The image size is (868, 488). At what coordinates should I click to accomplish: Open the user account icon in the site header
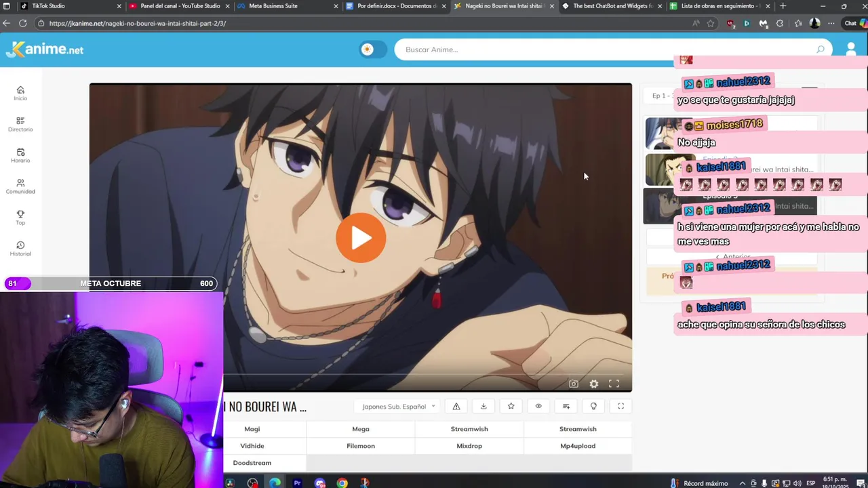coord(851,49)
